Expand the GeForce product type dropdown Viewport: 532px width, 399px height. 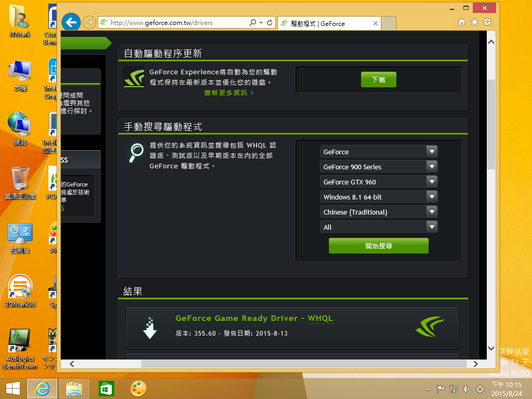coord(379,152)
